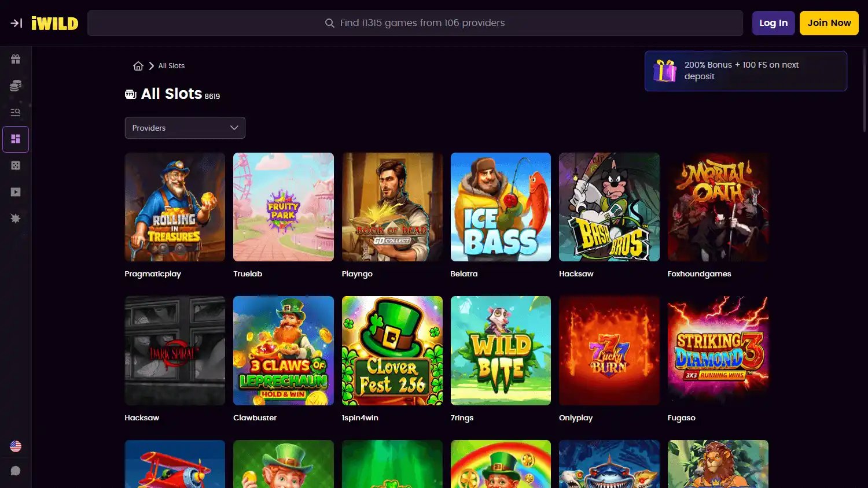Select the highlighted slots grid sidebar icon
Screen dimensions: 868x488
click(x=16, y=139)
